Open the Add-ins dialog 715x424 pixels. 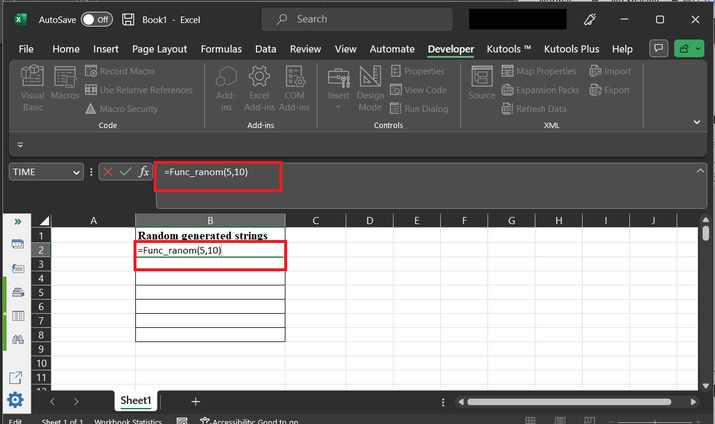226,88
